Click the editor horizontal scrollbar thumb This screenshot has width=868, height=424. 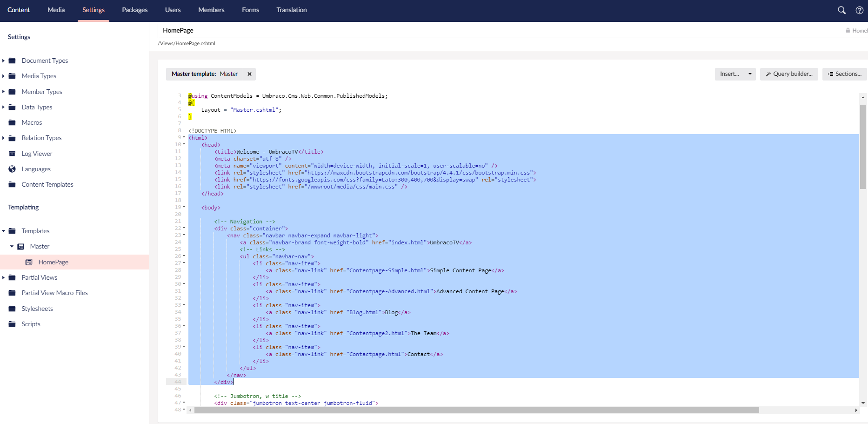coord(476,410)
